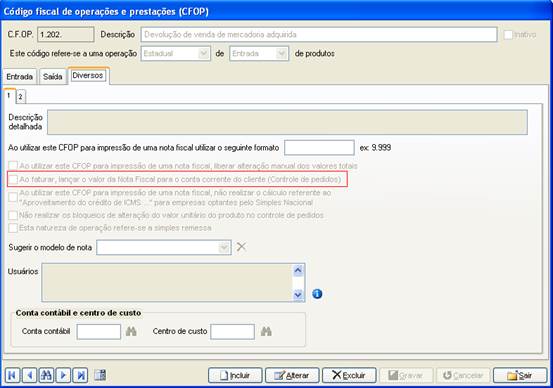The height and width of the screenshot is (388, 553).
Task: Open record search binoculars in navigation bar
Action: coord(46,375)
